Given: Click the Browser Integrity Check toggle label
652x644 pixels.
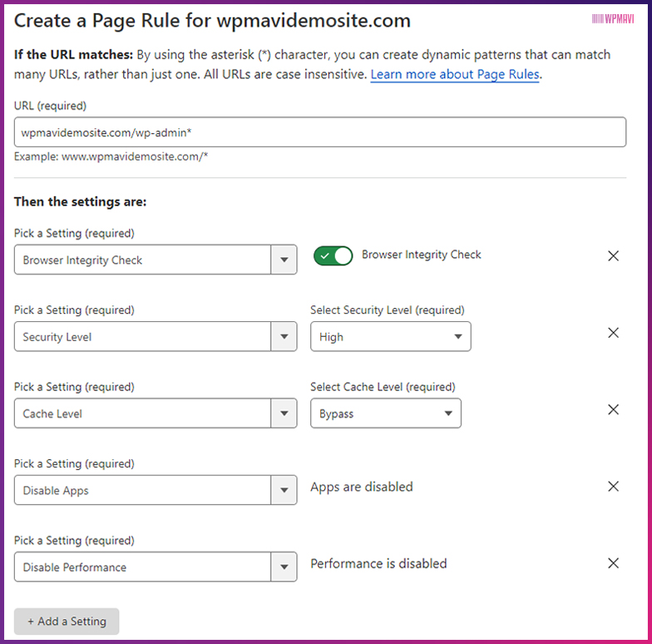Looking at the screenshot, I should tap(421, 255).
